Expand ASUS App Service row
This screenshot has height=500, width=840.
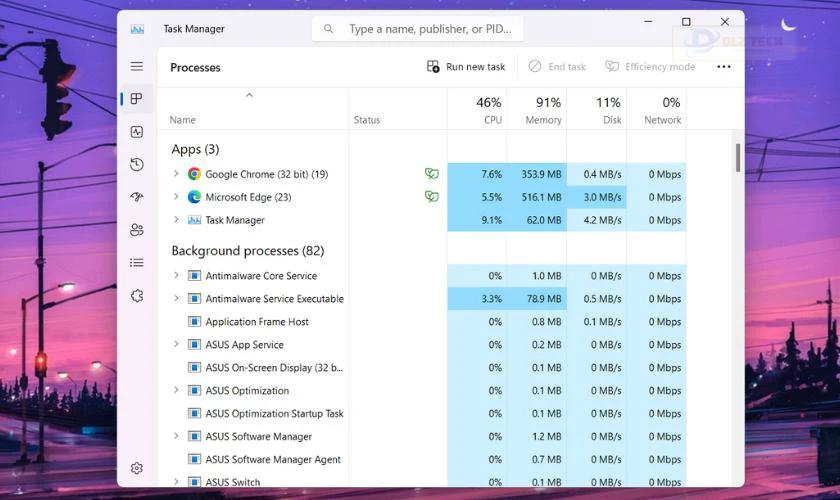click(x=176, y=344)
